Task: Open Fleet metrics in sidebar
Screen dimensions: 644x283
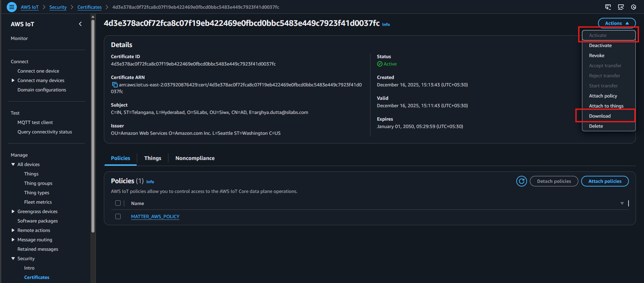Action: pyautogui.click(x=38, y=202)
